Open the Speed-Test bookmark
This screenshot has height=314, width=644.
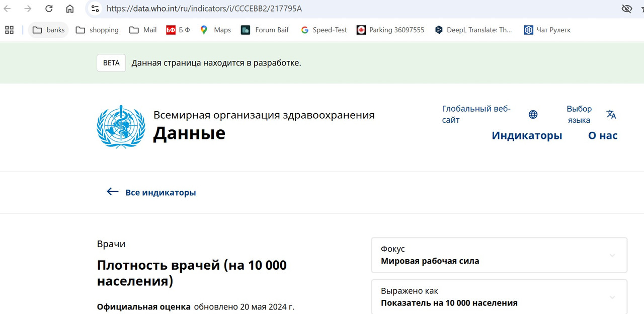(324, 30)
